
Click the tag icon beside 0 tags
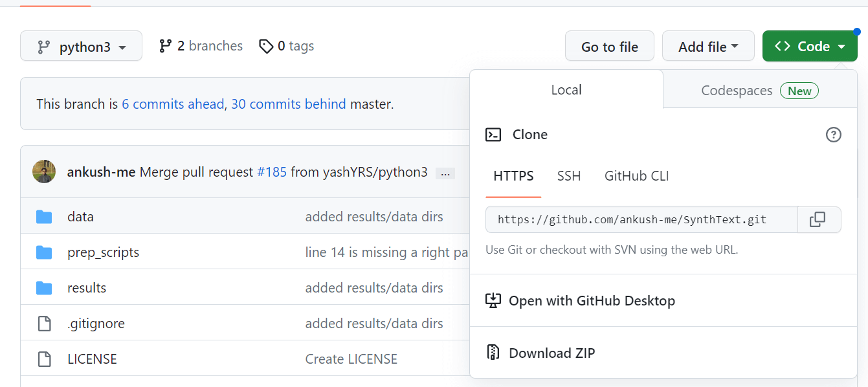pyautogui.click(x=265, y=46)
